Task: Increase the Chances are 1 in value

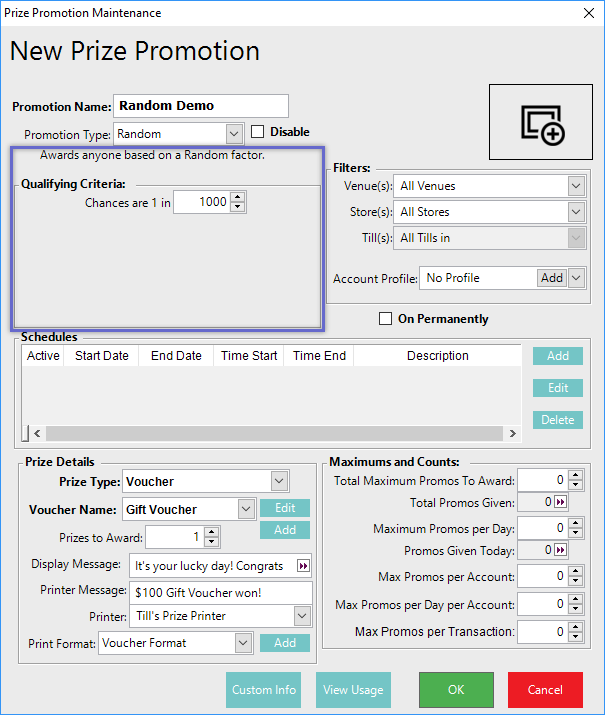Action: point(237,197)
